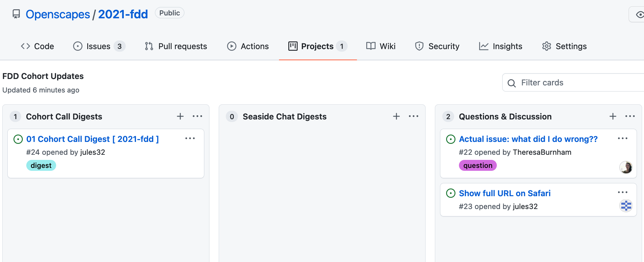This screenshot has width=644, height=262.
Task: Click the Settings gear icon
Action: [546, 46]
